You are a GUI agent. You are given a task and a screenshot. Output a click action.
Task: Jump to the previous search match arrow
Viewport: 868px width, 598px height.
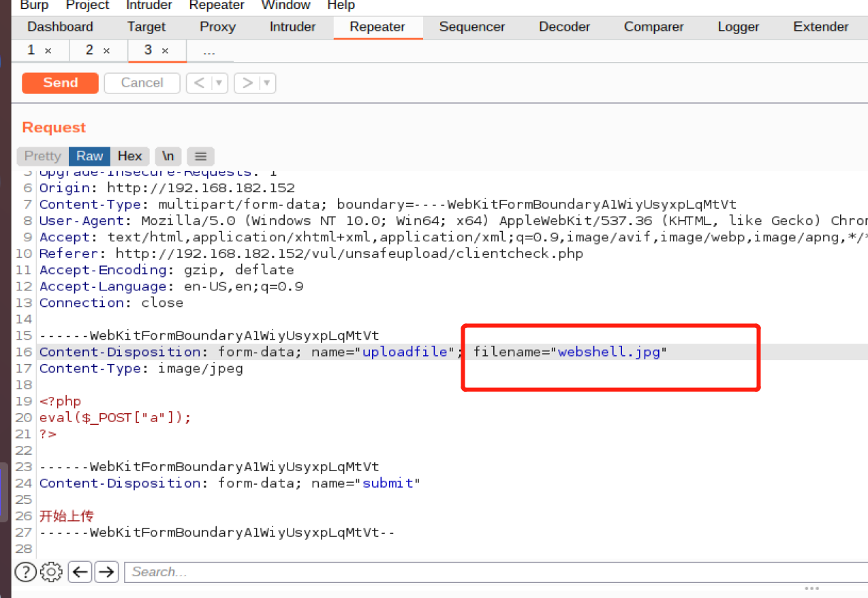[80, 571]
